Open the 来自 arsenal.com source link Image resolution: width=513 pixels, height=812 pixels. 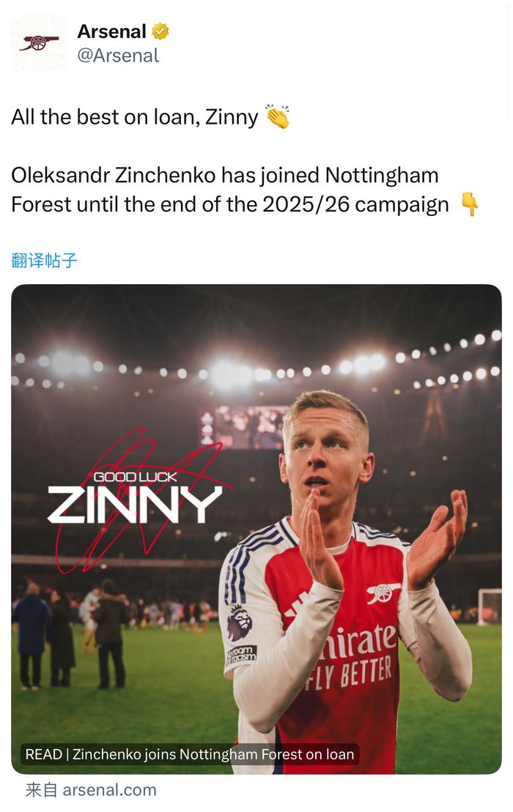coord(91,790)
